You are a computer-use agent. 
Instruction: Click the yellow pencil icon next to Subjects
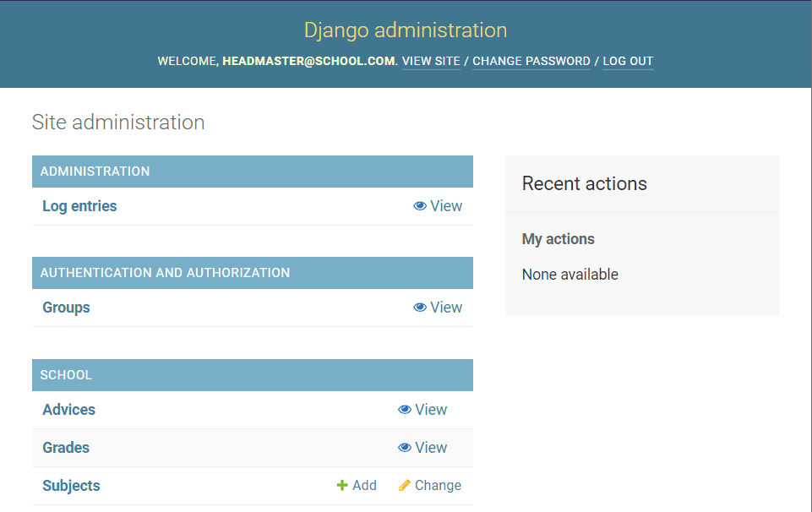pyautogui.click(x=403, y=485)
